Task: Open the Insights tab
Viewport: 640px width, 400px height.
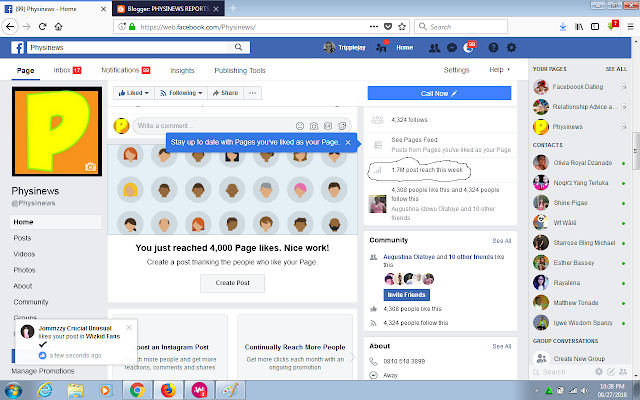Action: coord(182,71)
